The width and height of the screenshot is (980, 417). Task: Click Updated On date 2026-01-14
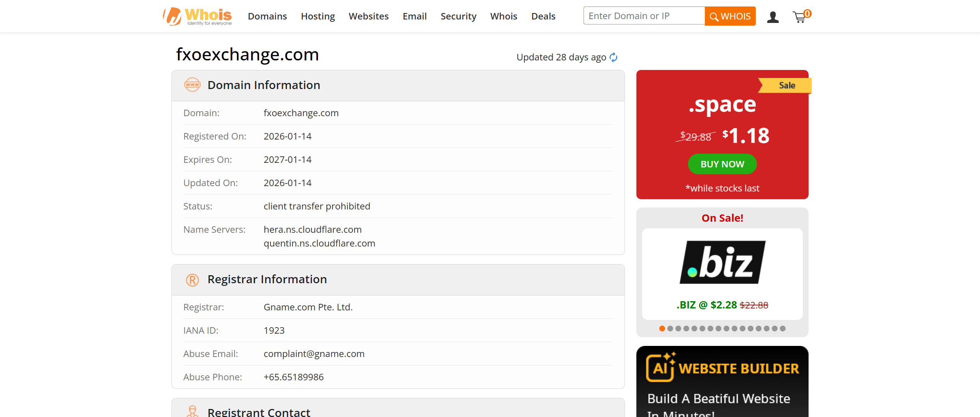point(287,183)
